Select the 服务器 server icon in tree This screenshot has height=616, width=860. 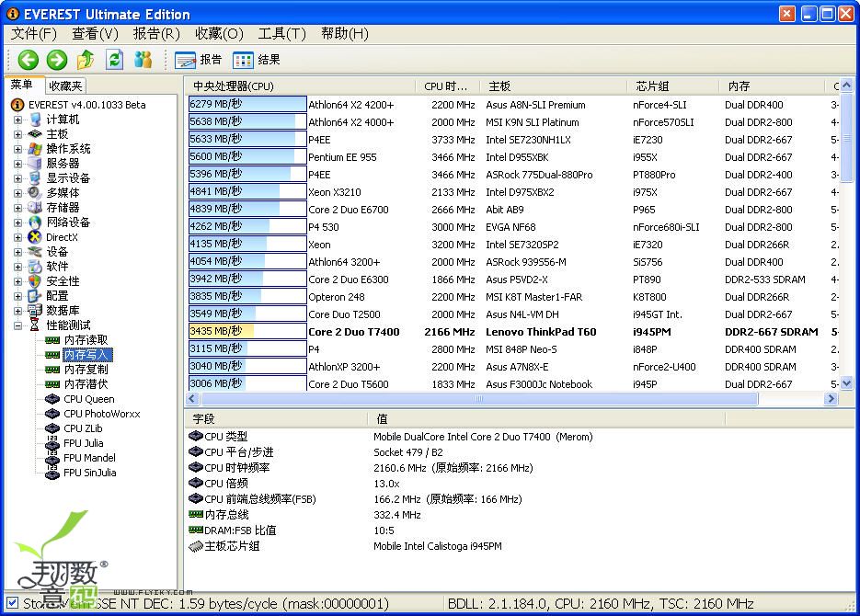35,164
